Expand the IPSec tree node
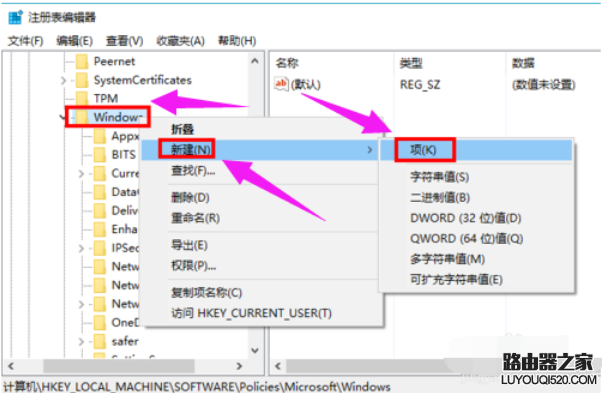This screenshot has width=603, height=393. (x=81, y=248)
